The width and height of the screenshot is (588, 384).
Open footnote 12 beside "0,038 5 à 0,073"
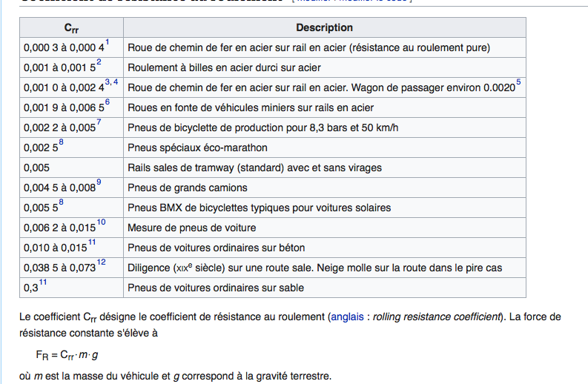coord(102,262)
